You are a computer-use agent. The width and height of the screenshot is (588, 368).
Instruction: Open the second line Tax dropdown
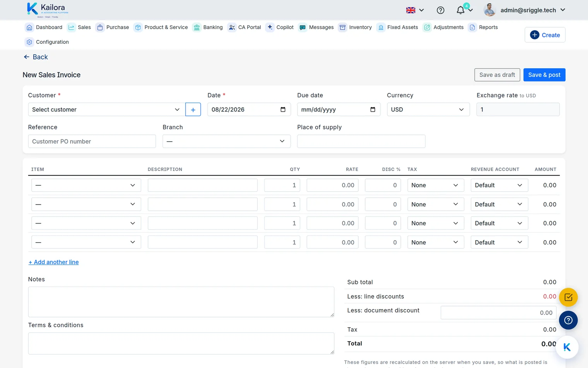click(436, 204)
